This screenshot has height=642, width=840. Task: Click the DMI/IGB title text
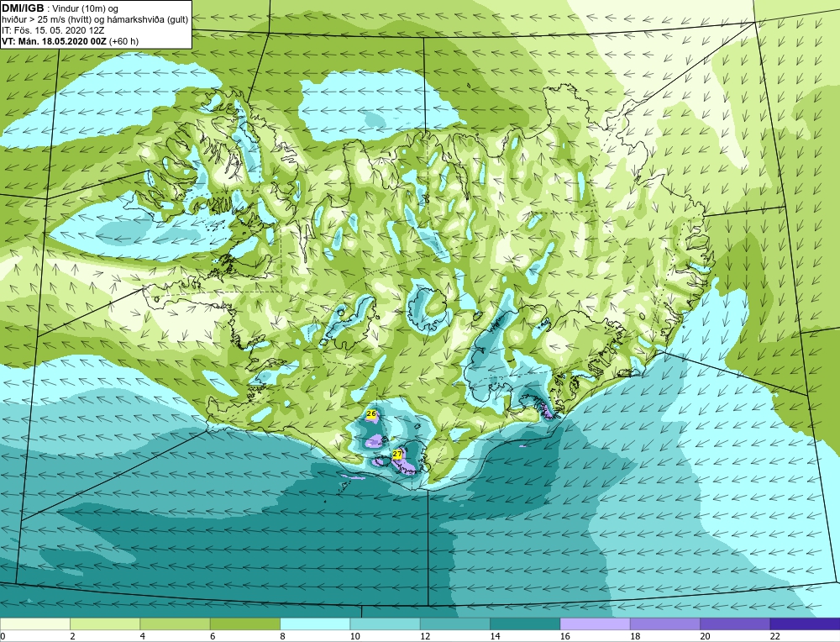pyautogui.click(x=23, y=8)
